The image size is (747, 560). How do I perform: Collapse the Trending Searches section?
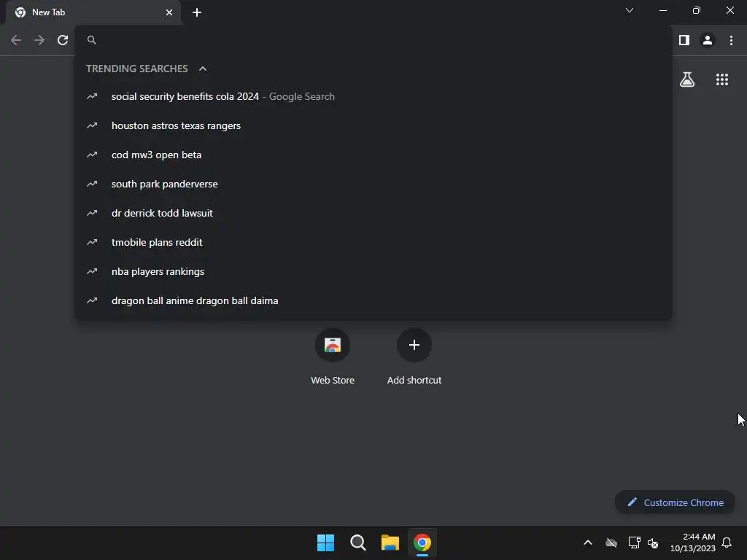(x=203, y=69)
